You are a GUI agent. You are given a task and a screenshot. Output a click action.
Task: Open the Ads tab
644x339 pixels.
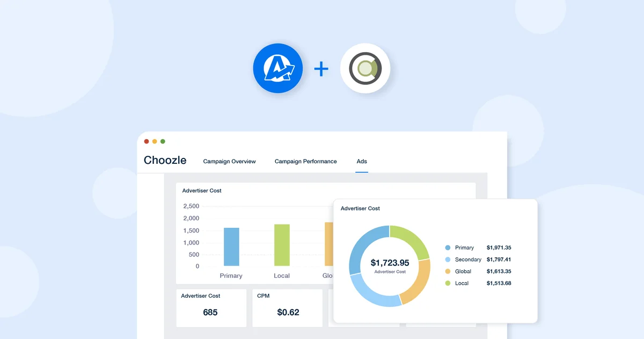(362, 161)
